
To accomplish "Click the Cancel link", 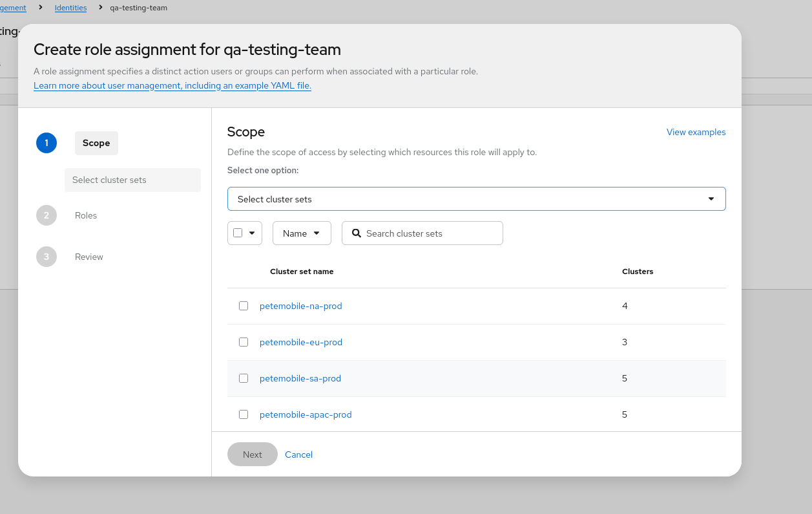I will (x=298, y=455).
